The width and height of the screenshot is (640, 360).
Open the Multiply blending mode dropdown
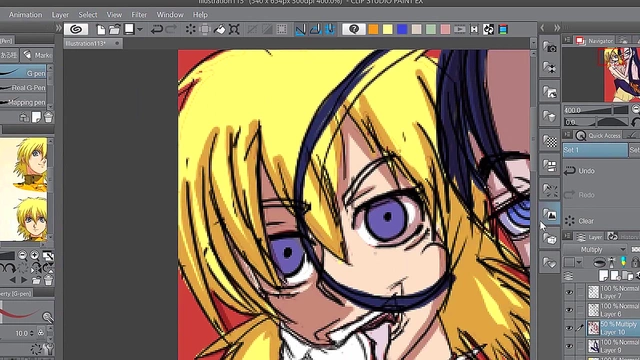tap(596, 249)
